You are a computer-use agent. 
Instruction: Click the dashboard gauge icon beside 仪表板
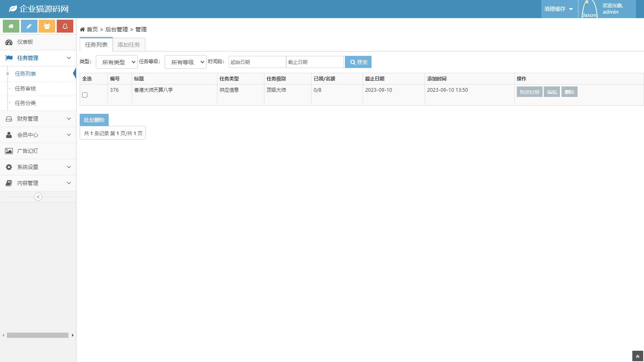(9, 42)
